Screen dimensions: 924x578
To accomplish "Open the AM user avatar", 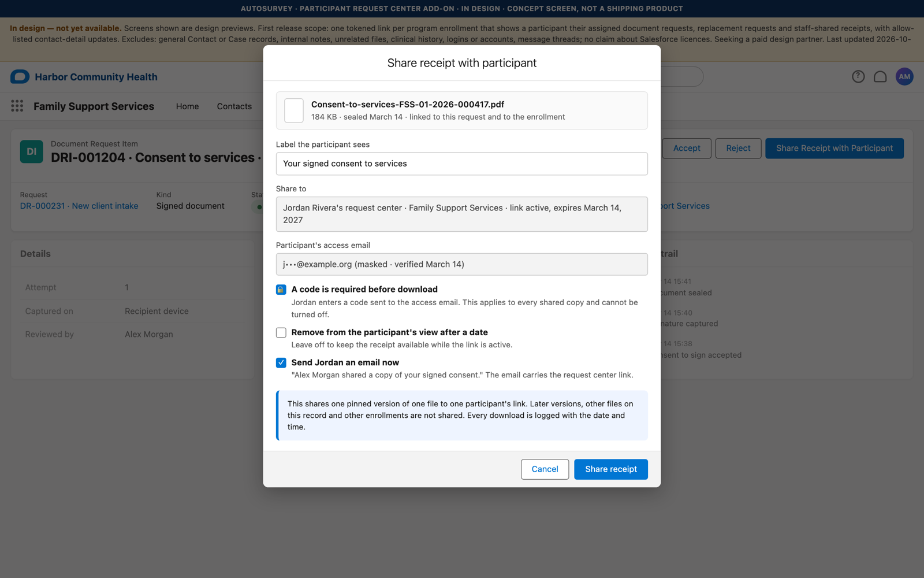I will pos(904,76).
